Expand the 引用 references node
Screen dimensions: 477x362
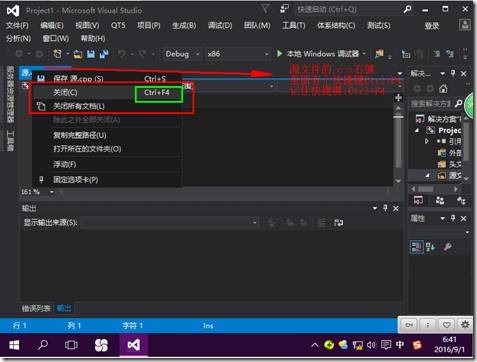pos(426,141)
